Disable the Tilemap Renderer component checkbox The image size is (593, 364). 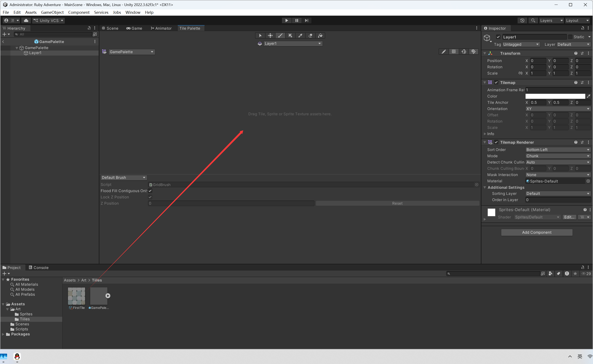[496, 142]
